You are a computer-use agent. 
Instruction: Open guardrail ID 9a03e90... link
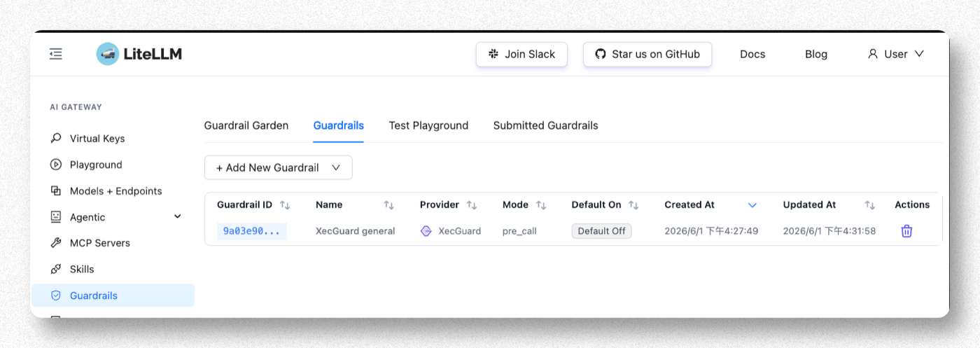click(251, 231)
